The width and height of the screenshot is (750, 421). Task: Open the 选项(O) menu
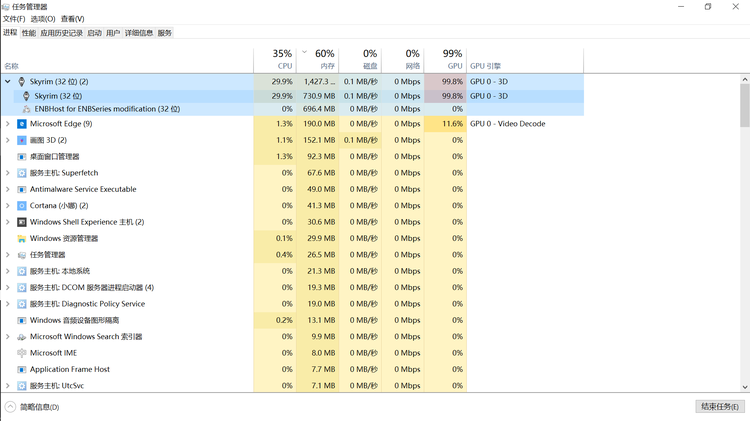[43, 19]
